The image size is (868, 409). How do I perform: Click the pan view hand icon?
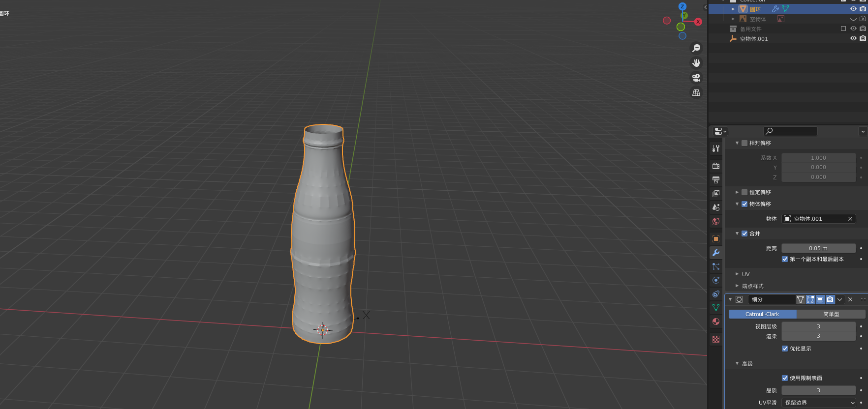[x=696, y=63]
